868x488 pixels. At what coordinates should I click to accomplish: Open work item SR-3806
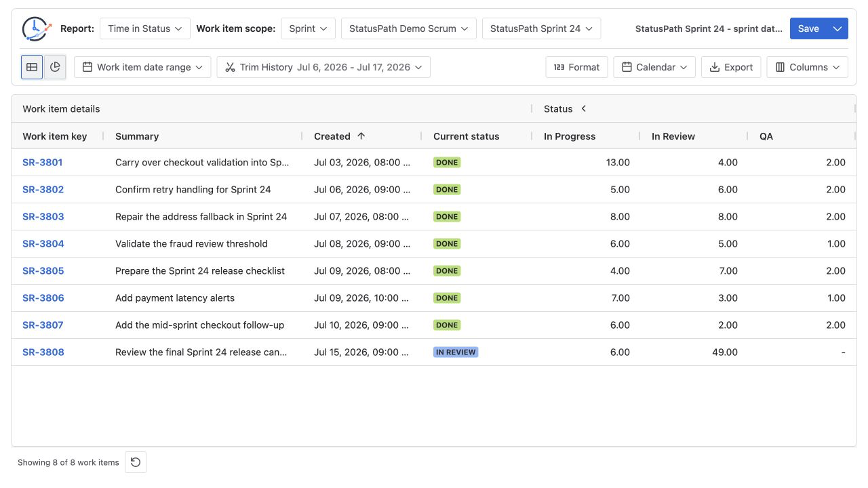[x=43, y=298]
